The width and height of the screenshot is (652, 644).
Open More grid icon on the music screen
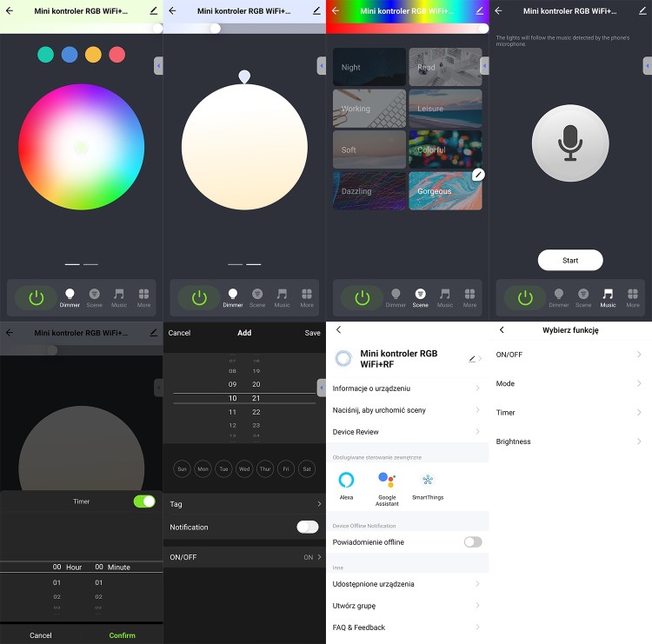coord(633,298)
